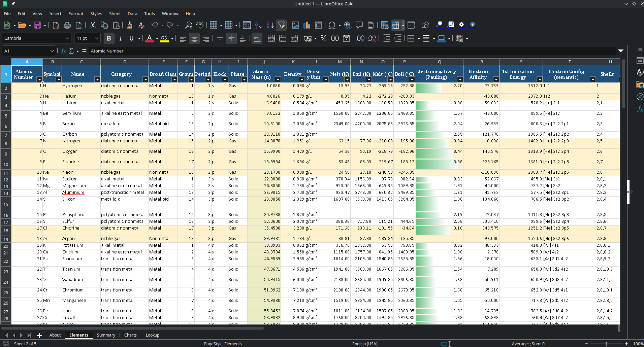This screenshot has height=347, width=644.
Task: Open the font size dropdown
Action: 96,38
